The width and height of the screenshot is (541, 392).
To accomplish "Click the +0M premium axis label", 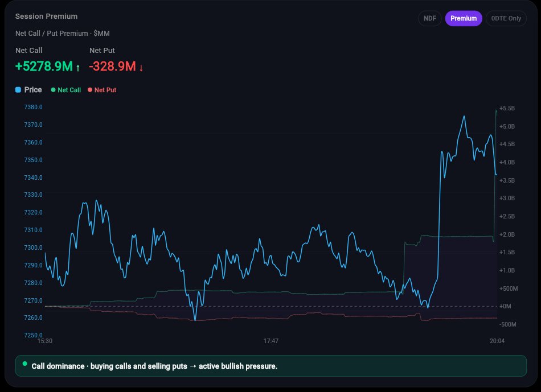I will pos(505,306).
